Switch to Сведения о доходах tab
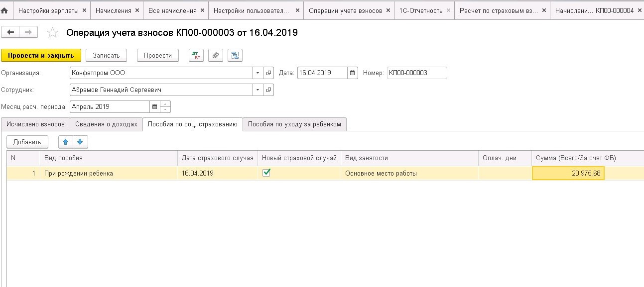644x287 pixels. [x=106, y=124]
